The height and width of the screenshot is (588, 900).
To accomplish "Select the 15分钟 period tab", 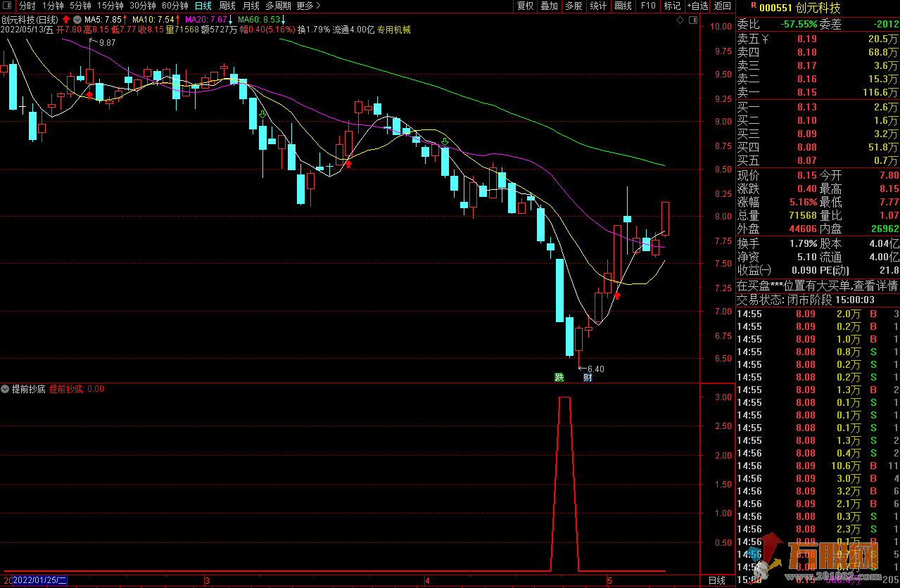I will (110, 6).
